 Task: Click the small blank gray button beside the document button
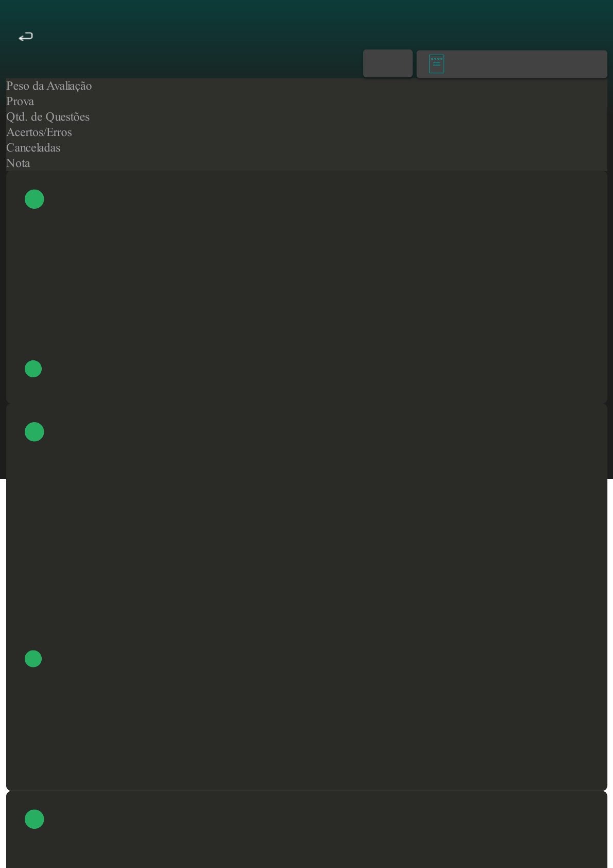point(387,63)
